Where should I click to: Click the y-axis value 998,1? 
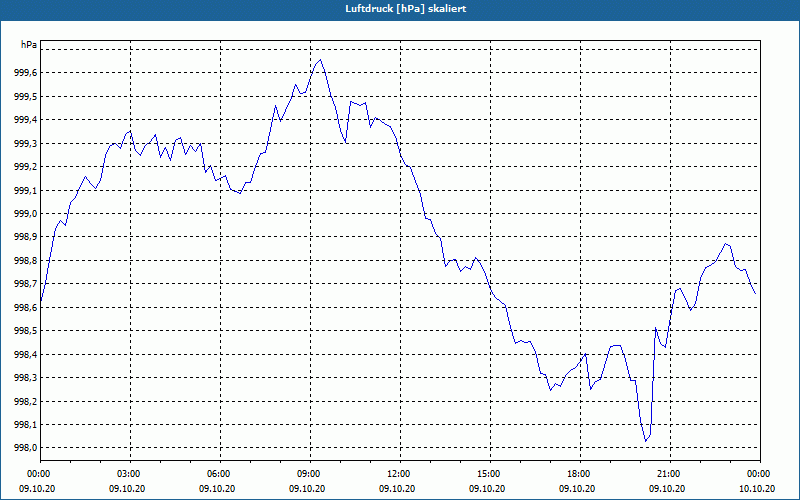(x=26, y=425)
